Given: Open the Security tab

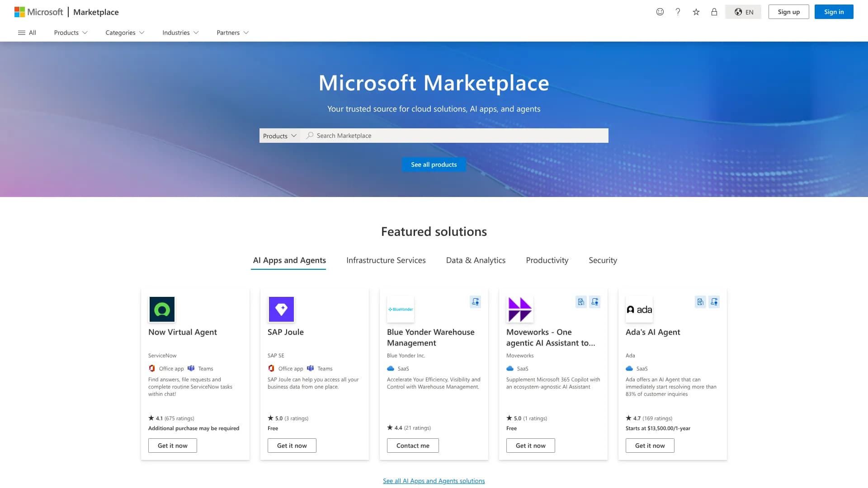Looking at the screenshot, I should (x=603, y=260).
